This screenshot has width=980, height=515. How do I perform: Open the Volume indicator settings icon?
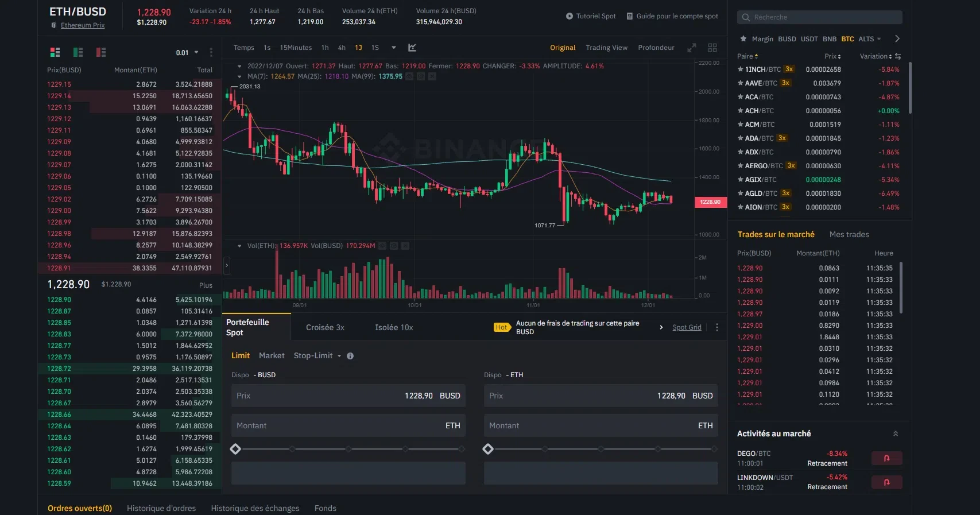click(x=394, y=246)
